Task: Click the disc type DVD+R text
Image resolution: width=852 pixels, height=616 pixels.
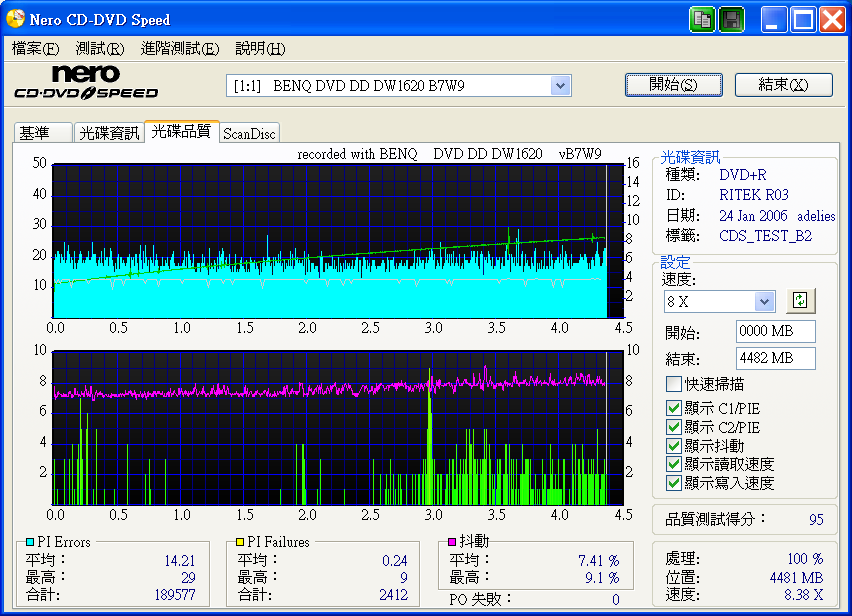Action: [x=743, y=175]
